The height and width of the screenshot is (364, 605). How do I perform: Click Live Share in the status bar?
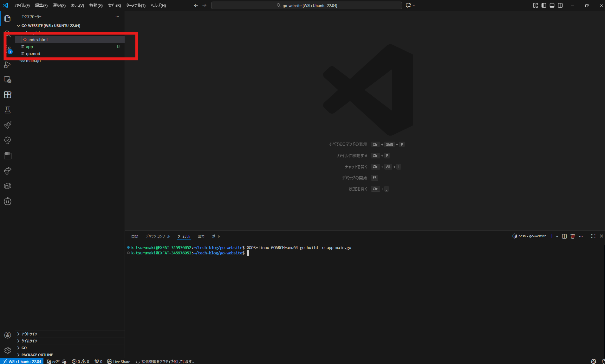click(x=119, y=361)
